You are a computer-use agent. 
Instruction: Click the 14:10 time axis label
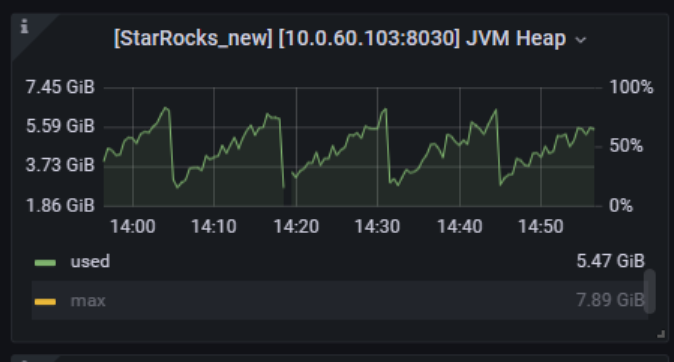pos(214,227)
